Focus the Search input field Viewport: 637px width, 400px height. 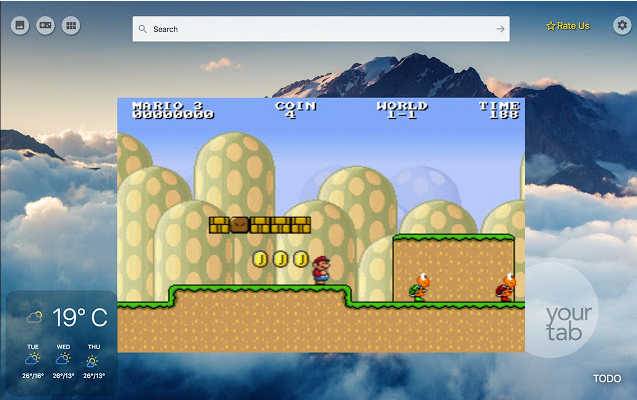(321, 29)
